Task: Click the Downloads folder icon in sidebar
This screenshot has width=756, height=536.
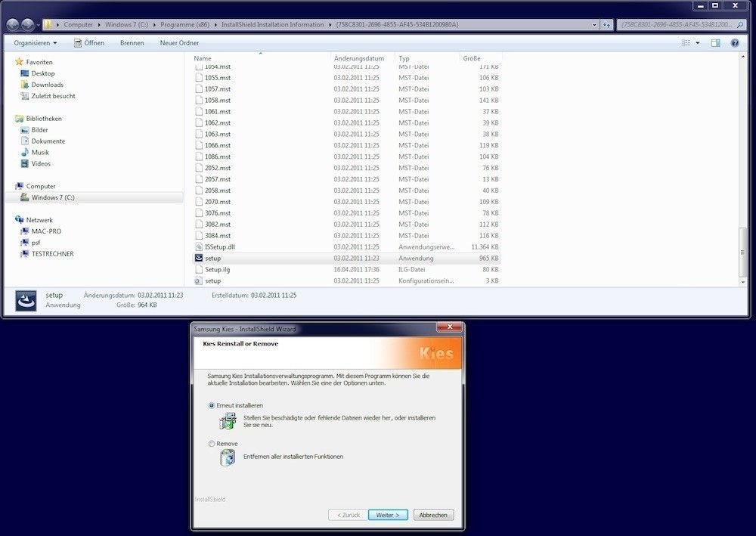Action: 25,85
